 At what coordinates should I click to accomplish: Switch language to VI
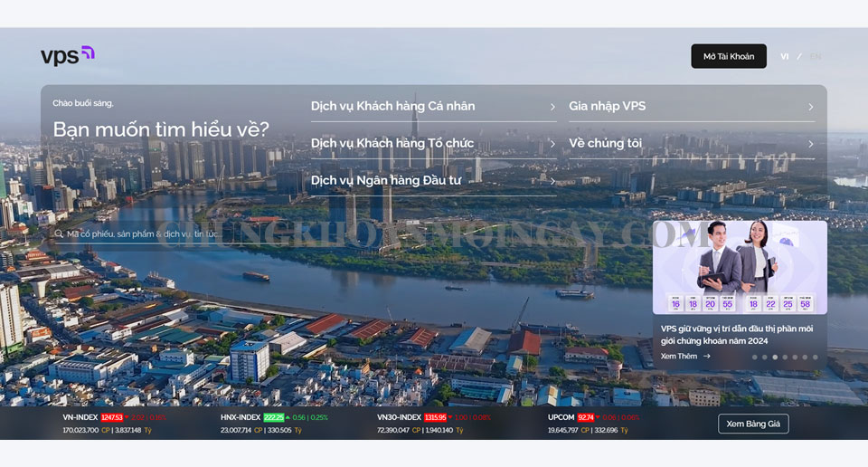point(784,57)
